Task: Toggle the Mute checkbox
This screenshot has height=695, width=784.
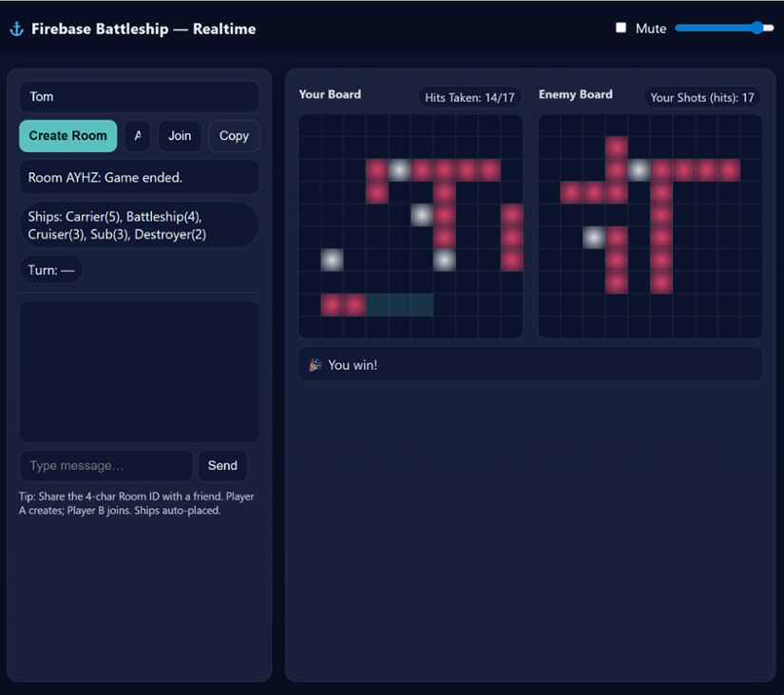Action: 620,28
